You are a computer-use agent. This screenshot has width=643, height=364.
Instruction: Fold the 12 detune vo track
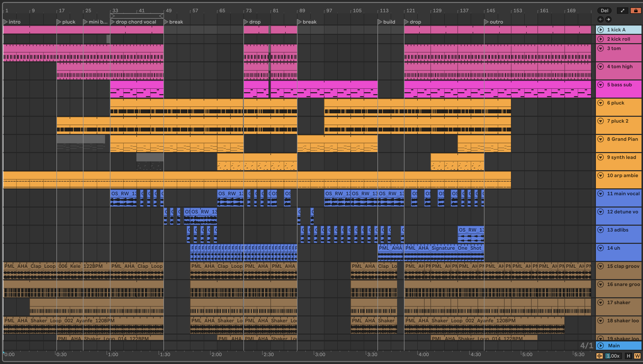coord(601,212)
